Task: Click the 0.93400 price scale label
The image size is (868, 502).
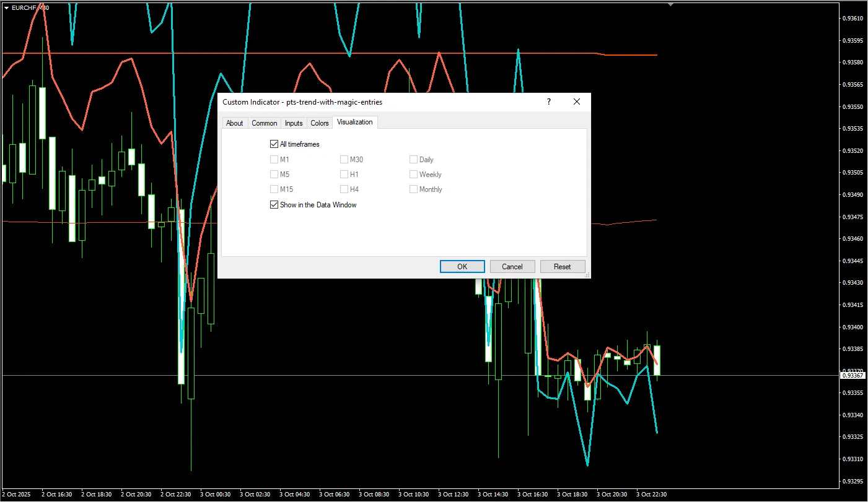Action: (854, 327)
